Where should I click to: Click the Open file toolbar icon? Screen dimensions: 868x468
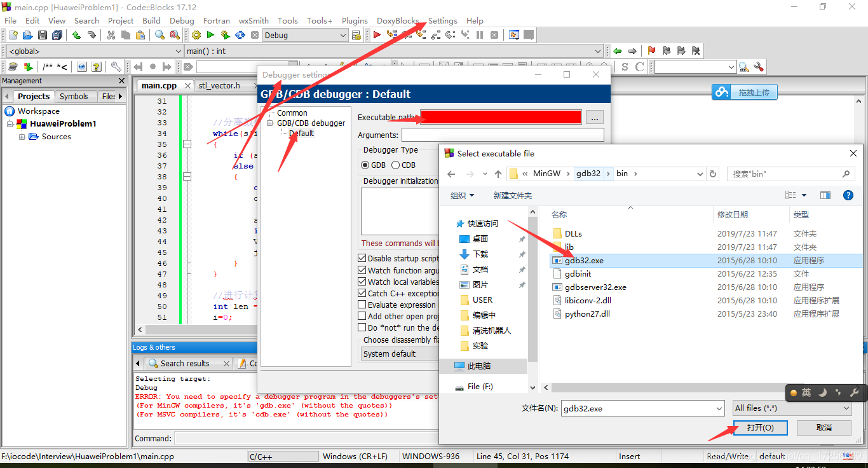pos(27,35)
